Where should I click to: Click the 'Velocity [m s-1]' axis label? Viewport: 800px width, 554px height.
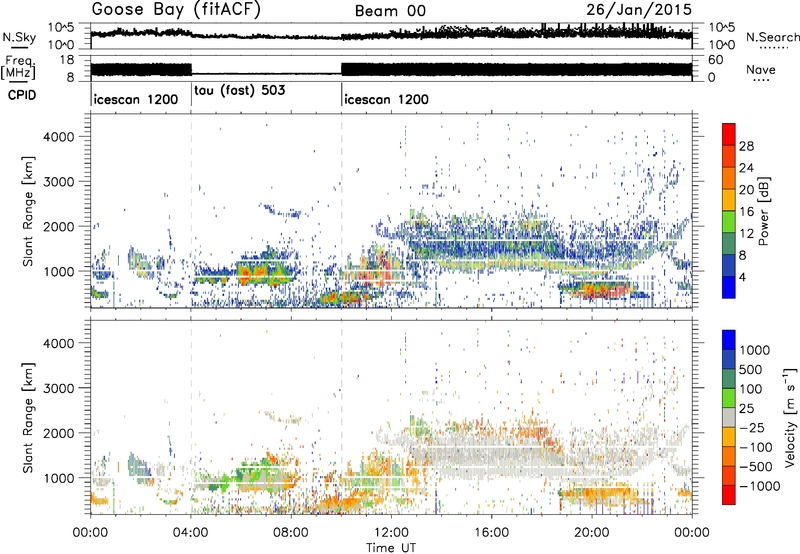click(x=791, y=417)
